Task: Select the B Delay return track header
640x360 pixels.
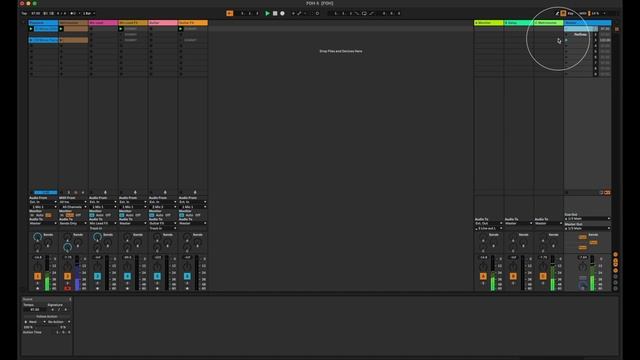Action: click(x=518, y=23)
